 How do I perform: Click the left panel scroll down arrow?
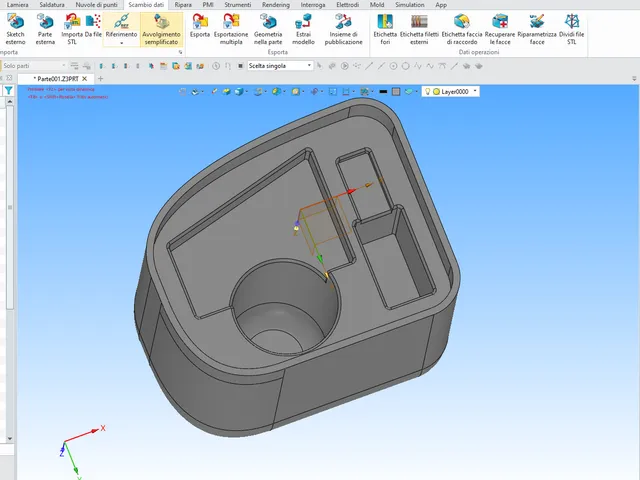(x=10, y=439)
